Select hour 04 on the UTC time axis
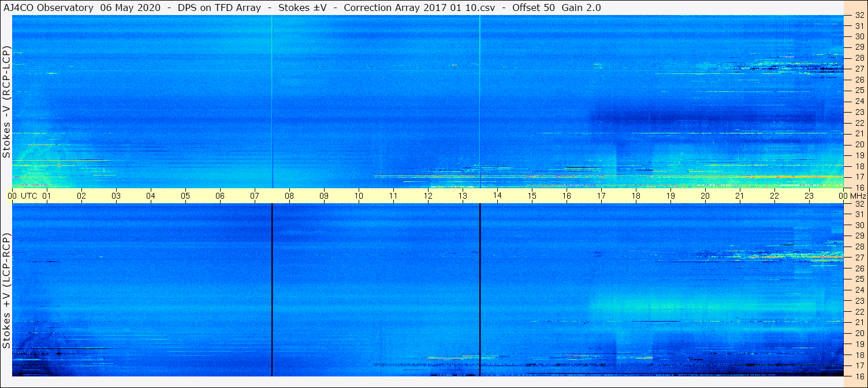The image size is (868, 388). coord(151,196)
